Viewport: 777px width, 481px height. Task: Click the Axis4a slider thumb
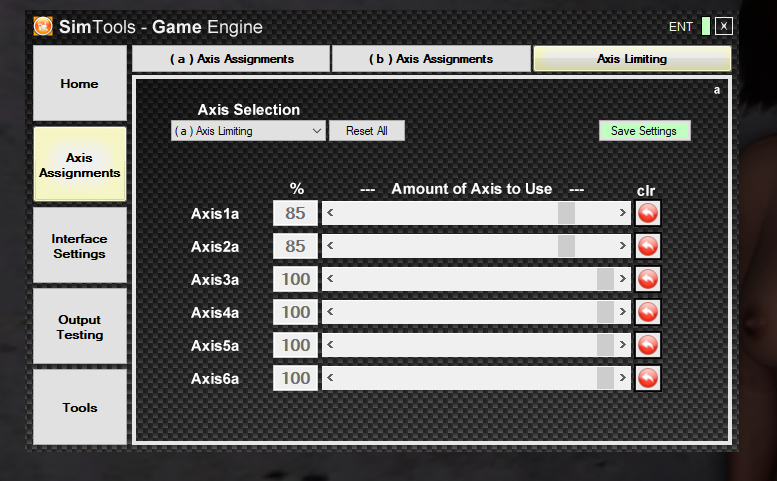606,312
